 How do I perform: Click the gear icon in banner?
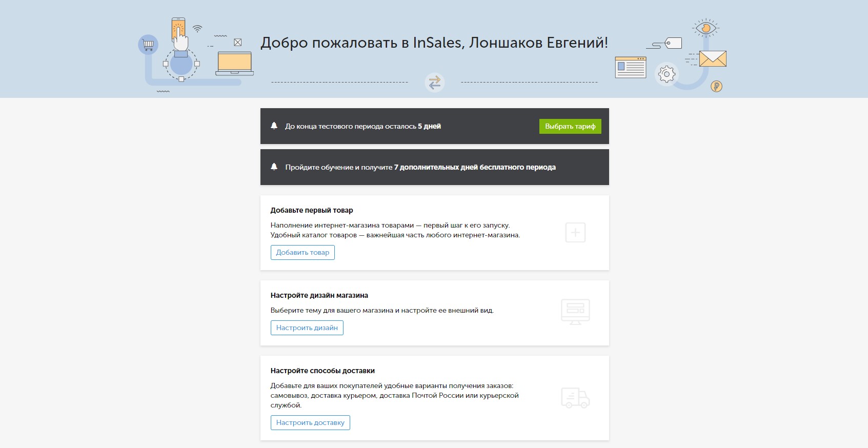(667, 75)
